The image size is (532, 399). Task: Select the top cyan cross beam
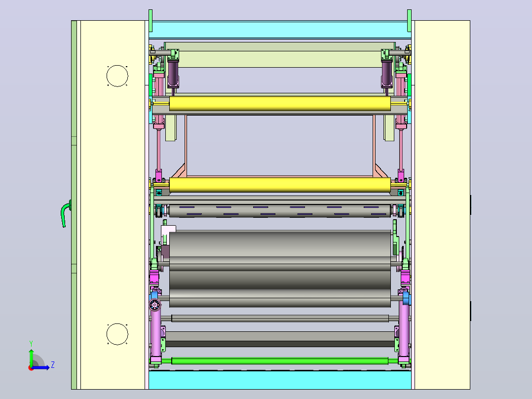click(280, 30)
